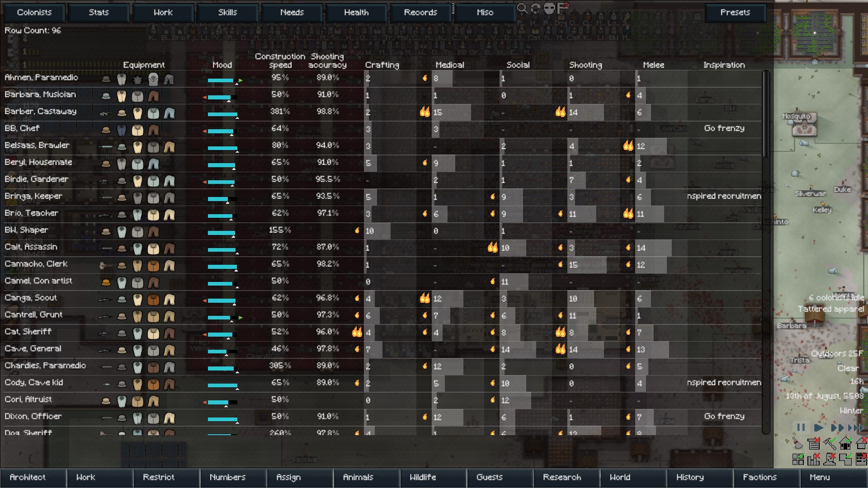The height and width of the screenshot is (488, 868).
Task: Click Camacho's gun icon in Equipment column
Action: 106,266
